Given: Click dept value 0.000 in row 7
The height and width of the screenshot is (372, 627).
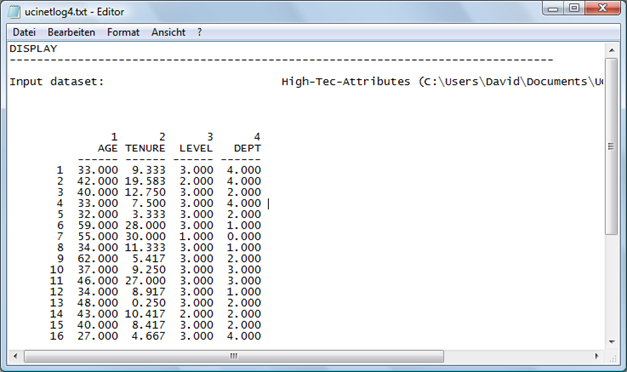Looking at the screenshot, I should point(244,236).
